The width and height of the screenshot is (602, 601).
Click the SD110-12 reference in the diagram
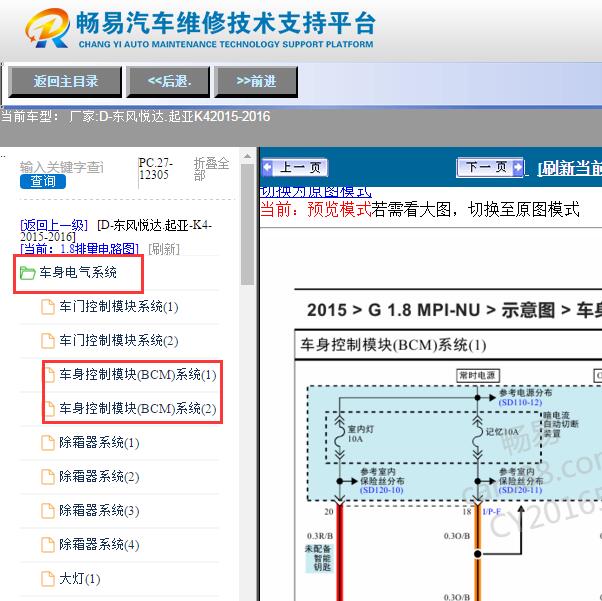pos(520,402)
